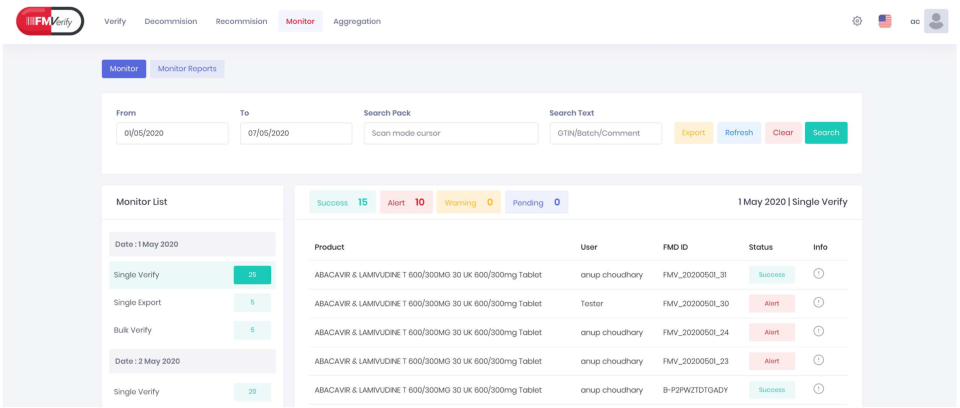Open the Aggregation menu

click(357, 21)
